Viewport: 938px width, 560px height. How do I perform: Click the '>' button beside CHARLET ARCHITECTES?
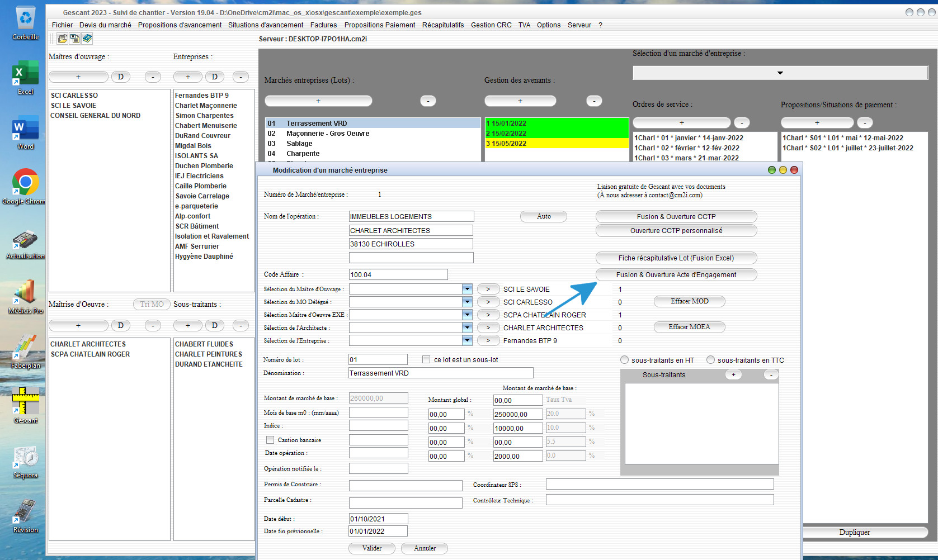pos(488,328)
